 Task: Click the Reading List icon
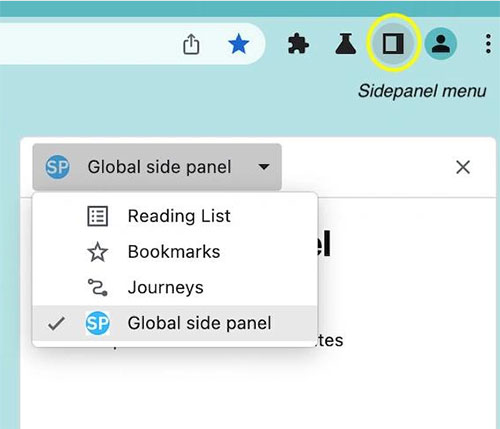(x=97, y=216)
